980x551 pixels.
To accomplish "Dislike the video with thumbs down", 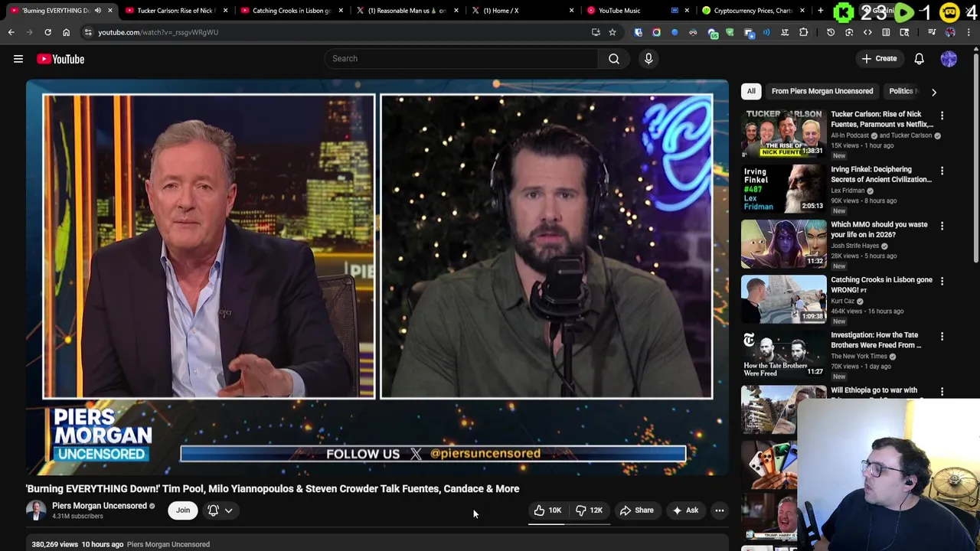I will click(590, 510).
